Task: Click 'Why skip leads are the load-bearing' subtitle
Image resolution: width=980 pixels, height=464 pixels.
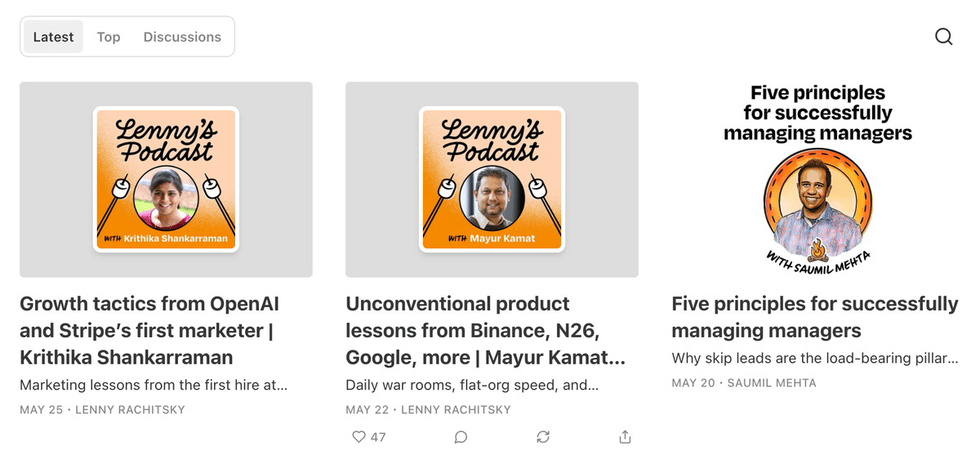Action: coord(814,358)
